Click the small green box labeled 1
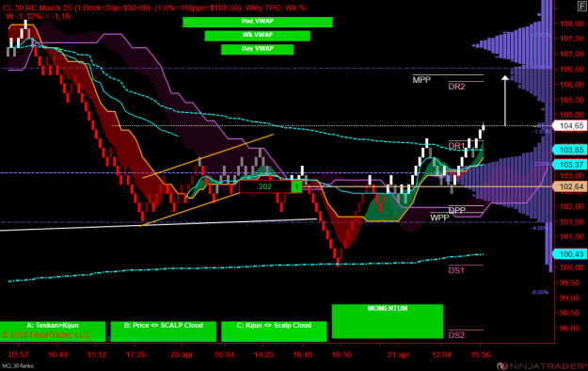 click(296, 186)
